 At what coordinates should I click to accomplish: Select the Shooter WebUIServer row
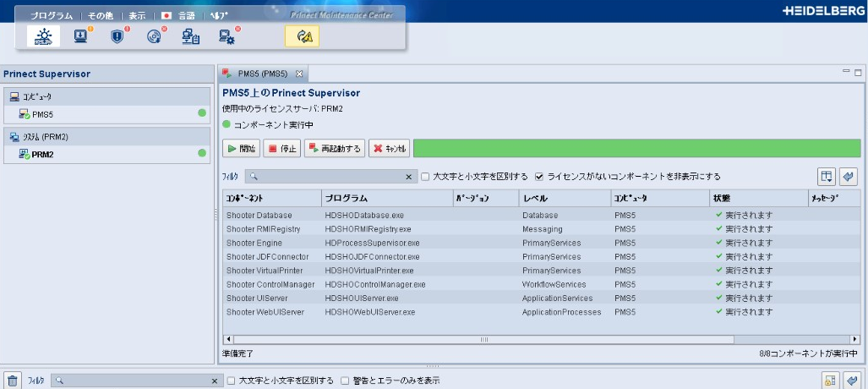542,312
